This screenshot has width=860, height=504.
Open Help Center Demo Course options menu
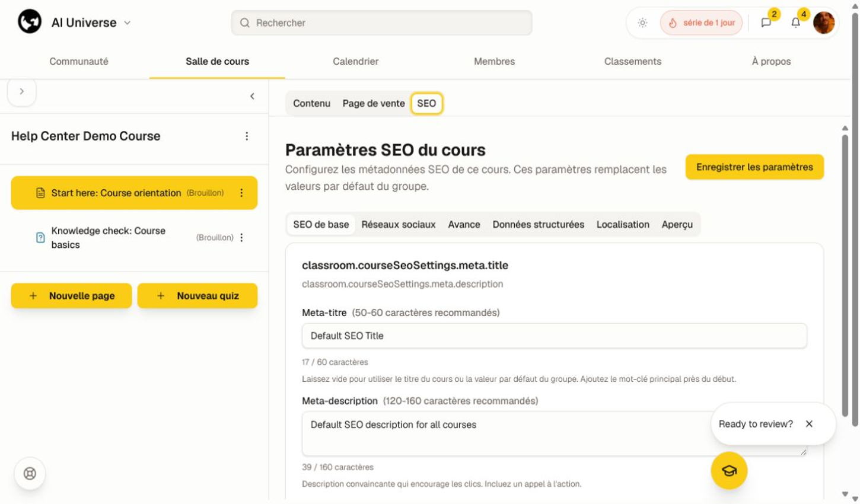(247, 136)
